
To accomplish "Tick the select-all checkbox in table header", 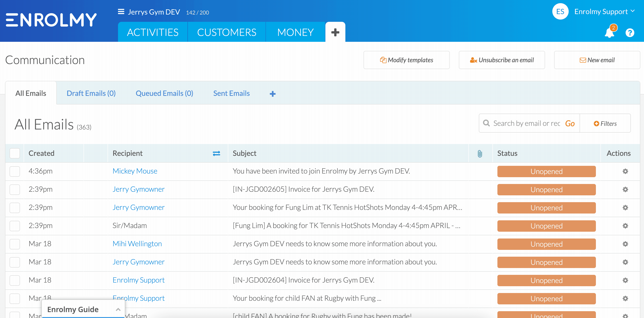I will (15, 153).
